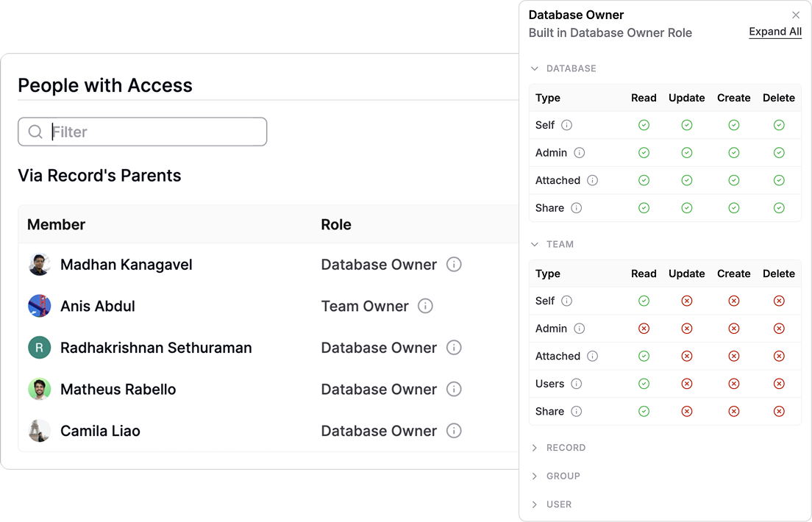Click search magnifier icon in Filter box

pyautogui.click(x=35, y=132)
